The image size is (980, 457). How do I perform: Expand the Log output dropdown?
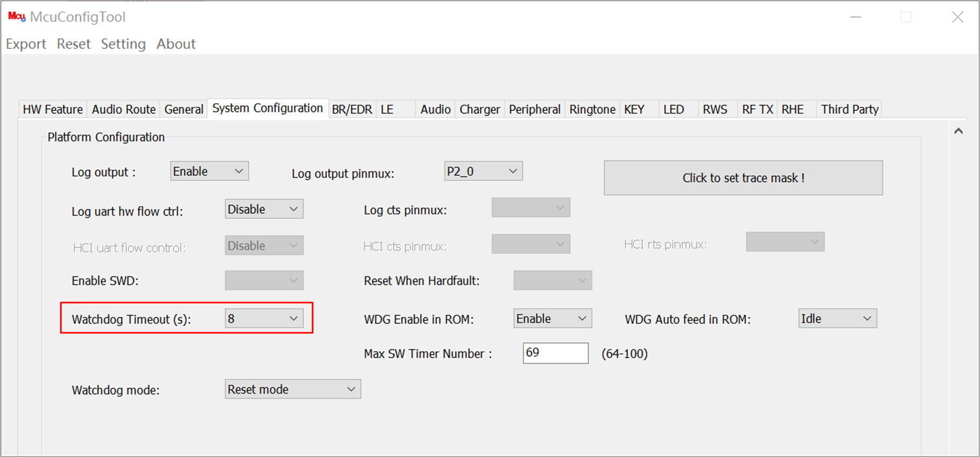209,172
